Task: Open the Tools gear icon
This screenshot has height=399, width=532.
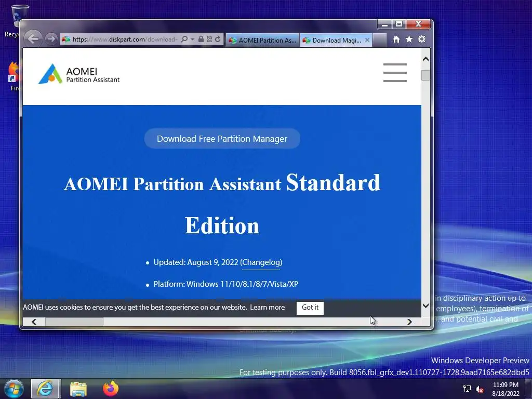Action: pos(422,39)
